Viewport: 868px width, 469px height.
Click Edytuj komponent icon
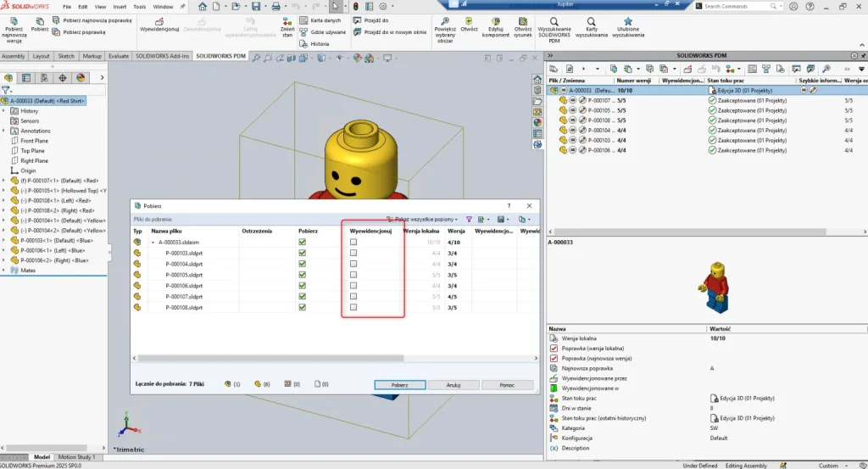click(495, 21)
